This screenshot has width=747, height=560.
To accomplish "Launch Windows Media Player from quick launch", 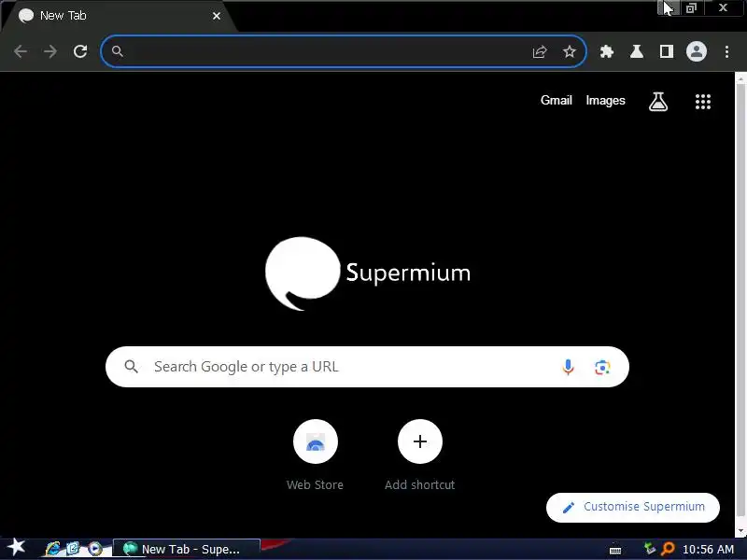I will [95, 549].
